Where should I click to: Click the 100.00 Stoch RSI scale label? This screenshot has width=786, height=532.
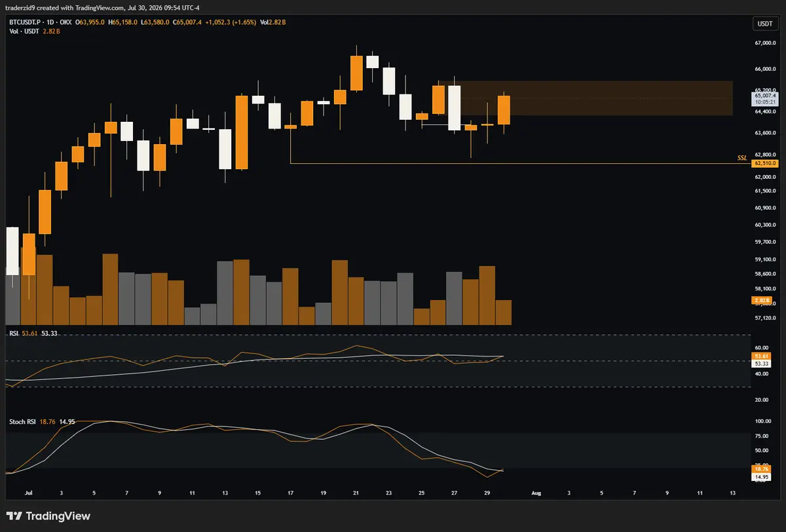tap(762, 421)
